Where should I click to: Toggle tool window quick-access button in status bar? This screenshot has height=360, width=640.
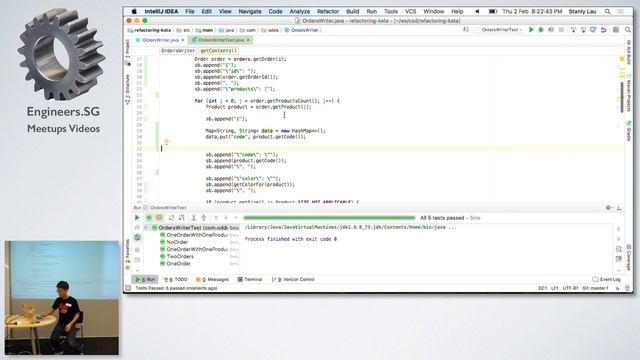pos(128,288)
